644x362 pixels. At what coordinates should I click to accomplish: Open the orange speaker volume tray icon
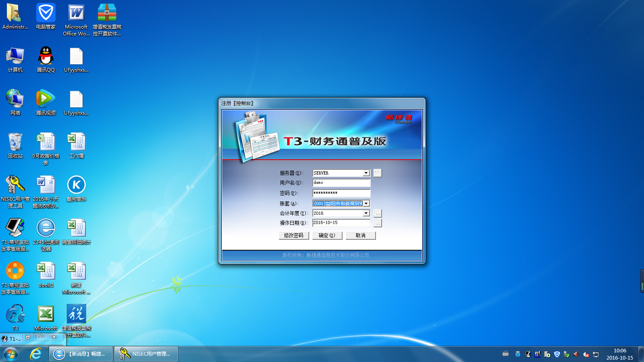(x=576, y=354)
